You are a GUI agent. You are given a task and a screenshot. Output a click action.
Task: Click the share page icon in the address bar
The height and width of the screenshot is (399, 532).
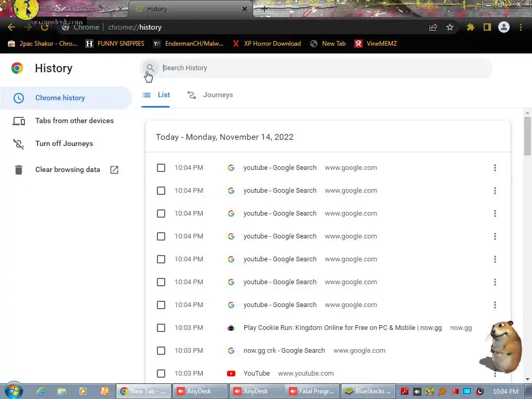coord(433,27)
